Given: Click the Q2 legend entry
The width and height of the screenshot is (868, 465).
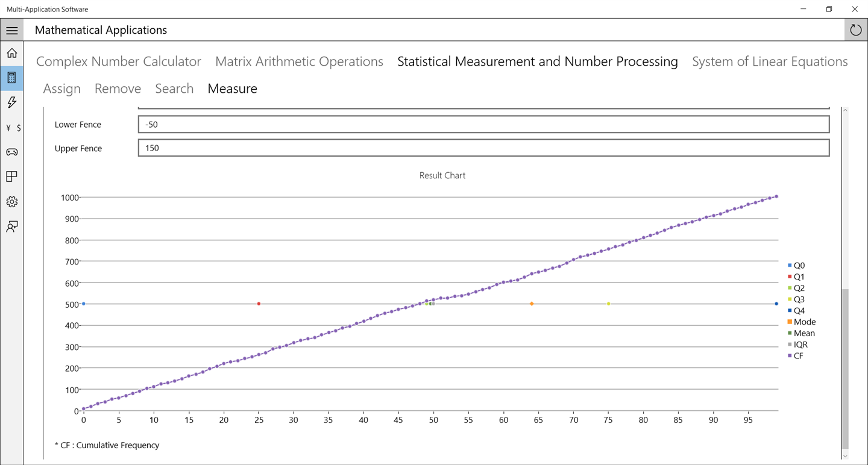Looking at the screenshot, I should pyautogui.click(x=796, y=289).
